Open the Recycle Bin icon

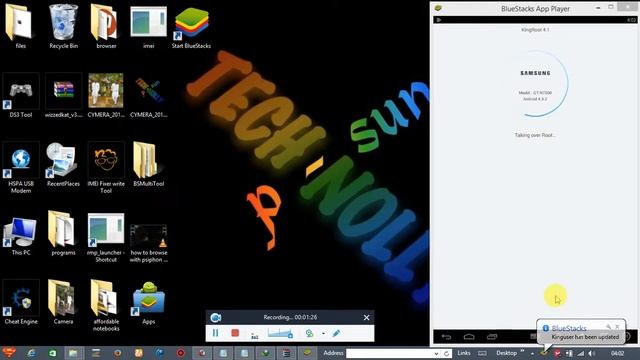coord(63,26)
